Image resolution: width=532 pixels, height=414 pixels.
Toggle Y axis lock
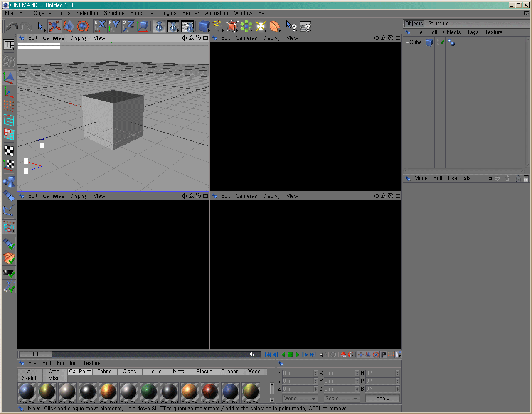(114, 27)
